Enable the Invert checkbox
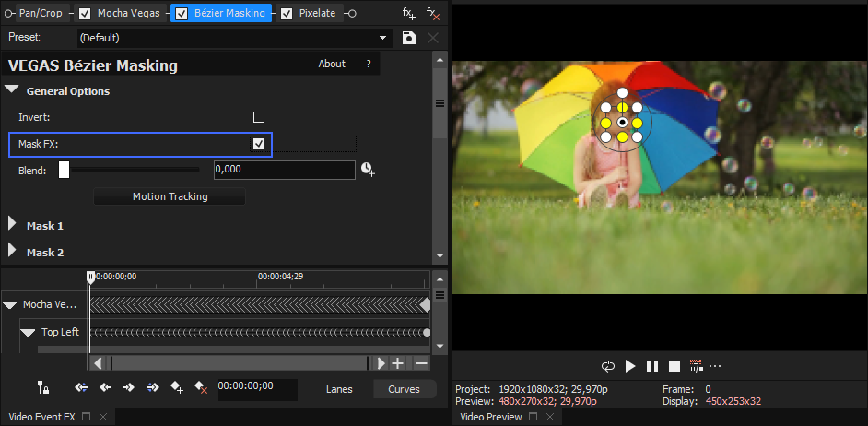The height and width of the screenshot is (426, 868). click(x=259, y=117)
